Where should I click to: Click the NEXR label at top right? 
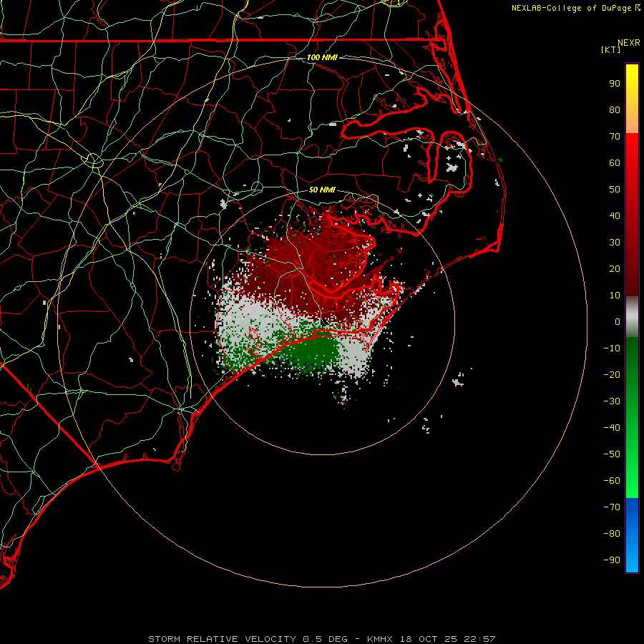(x=629, y=43)
